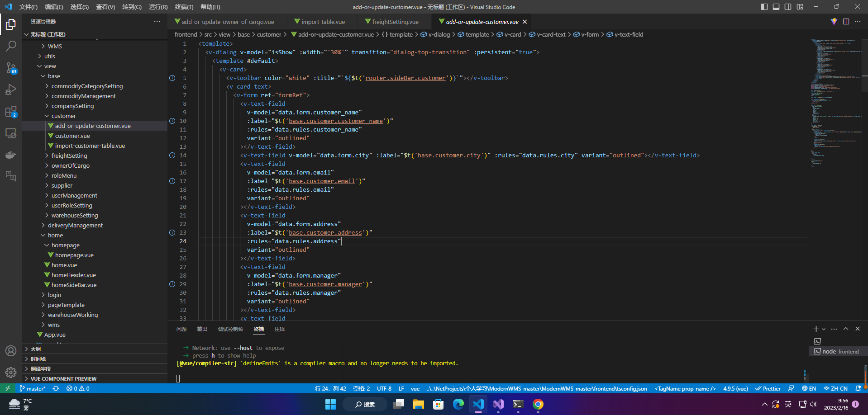Open Remote Explorer in activity bar
The width and height of the screenshot is (868, 415).
coord(11,133)
